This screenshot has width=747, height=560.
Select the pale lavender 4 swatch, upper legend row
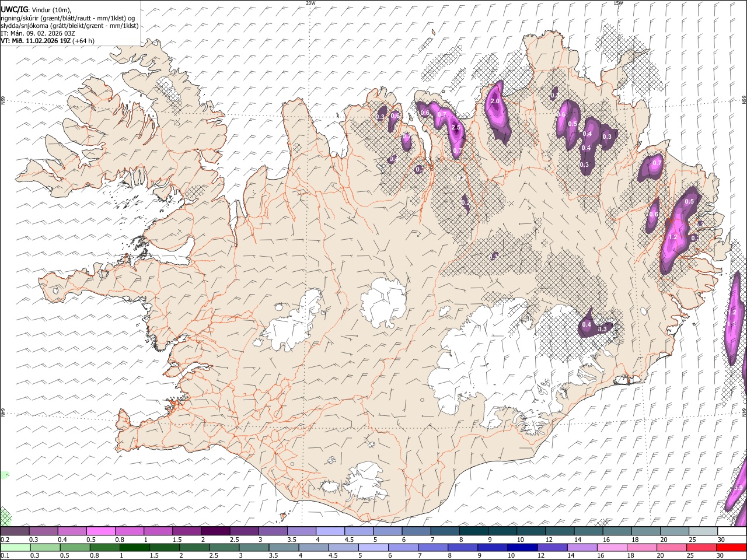pos(330,531)
